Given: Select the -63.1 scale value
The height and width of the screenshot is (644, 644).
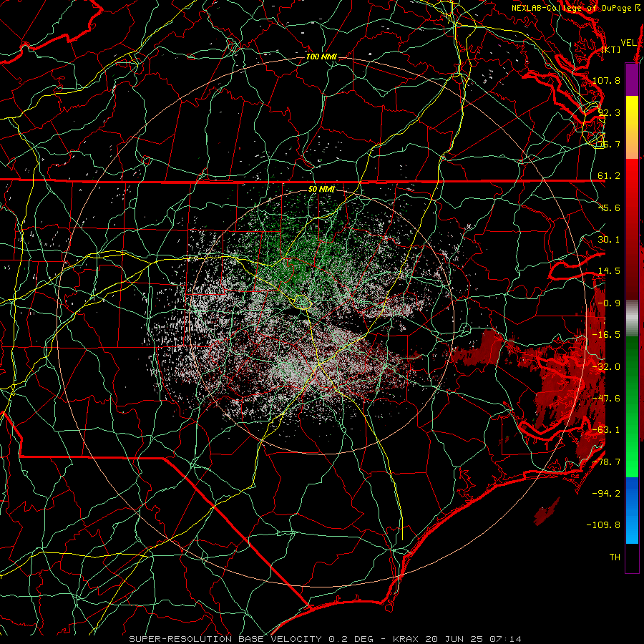Looking at the screenshot, I should [x=606, y=429].
